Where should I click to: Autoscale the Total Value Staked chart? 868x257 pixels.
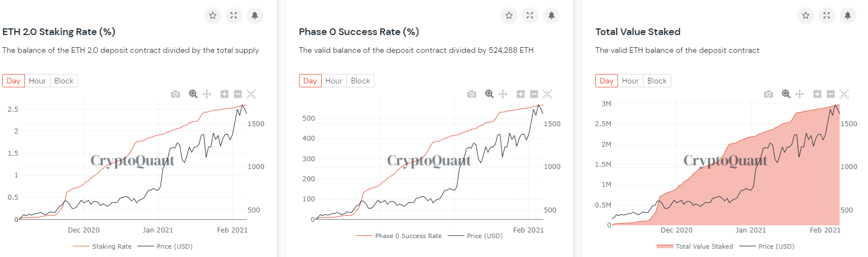coord(844,94)
